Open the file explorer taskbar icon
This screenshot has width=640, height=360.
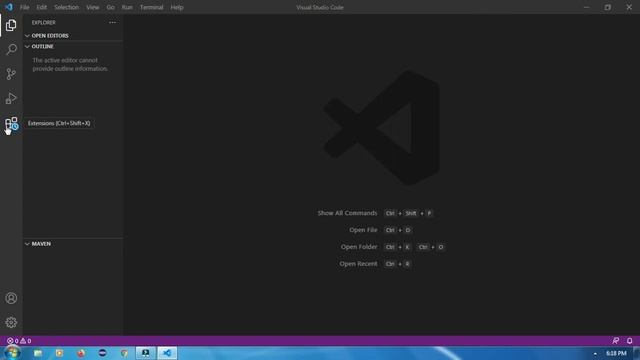point(38,353)
